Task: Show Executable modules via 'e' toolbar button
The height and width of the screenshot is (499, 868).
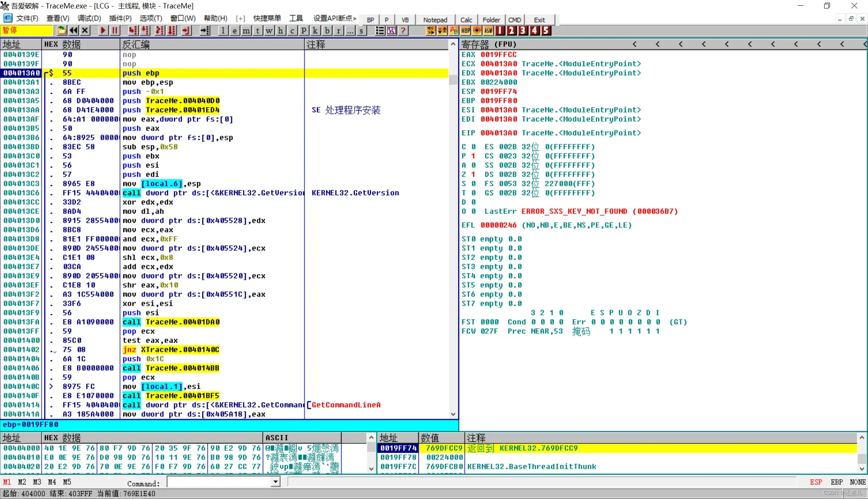Action: [235, 30]
